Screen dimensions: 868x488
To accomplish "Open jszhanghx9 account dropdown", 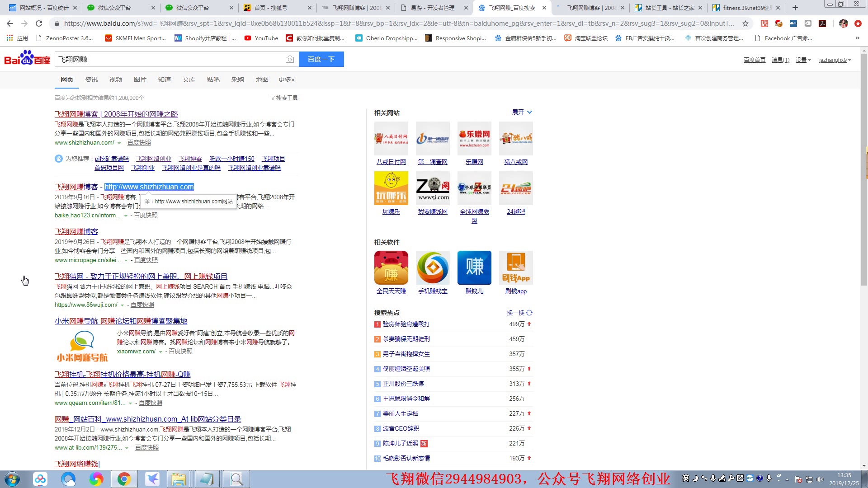I will 835,60.
